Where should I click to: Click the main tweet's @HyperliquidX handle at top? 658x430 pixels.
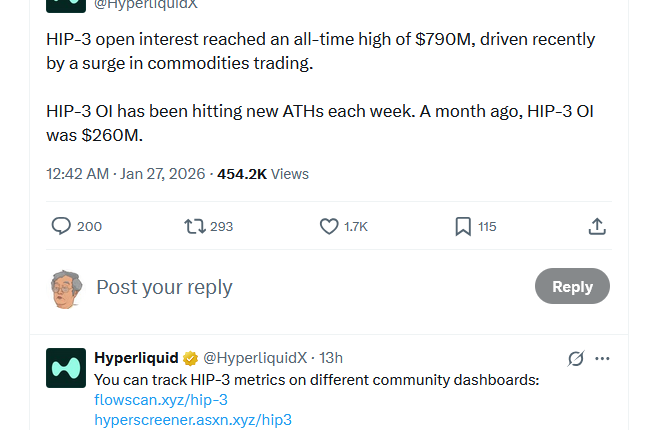pyautogui.click(x=146, y=4)
